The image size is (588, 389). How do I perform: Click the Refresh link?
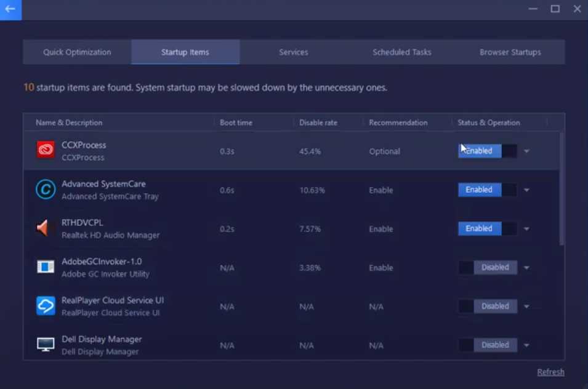[550, 372]
